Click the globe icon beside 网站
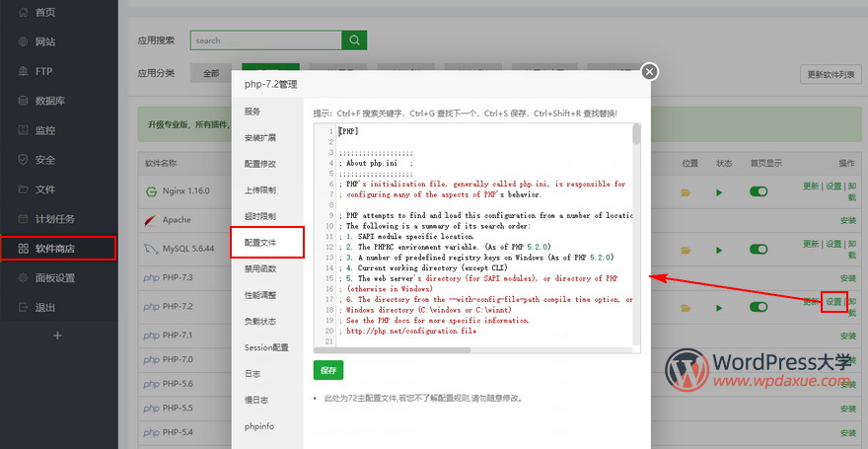Image resolution: width=868 pixels, height=449 pixels. tap(23, 41)
